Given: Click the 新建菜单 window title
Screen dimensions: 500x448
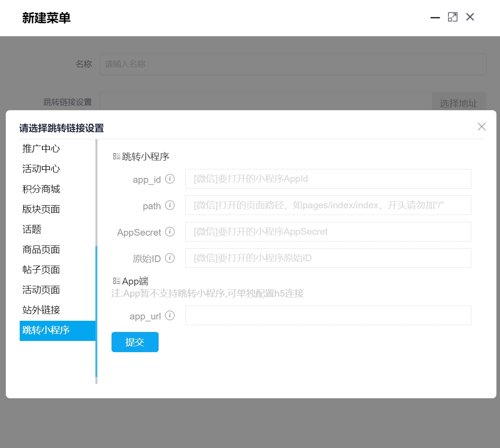Looking at the screenshot, I should pos(46,18).
